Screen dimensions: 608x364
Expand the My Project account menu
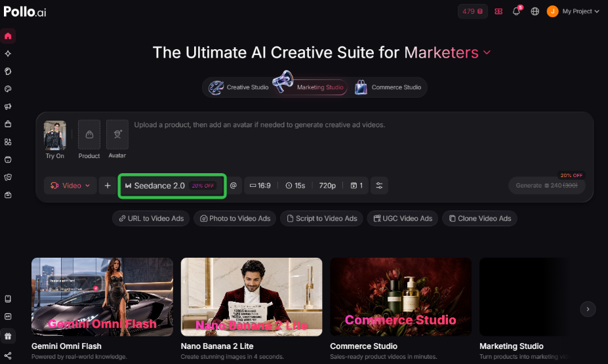point(573,11)
